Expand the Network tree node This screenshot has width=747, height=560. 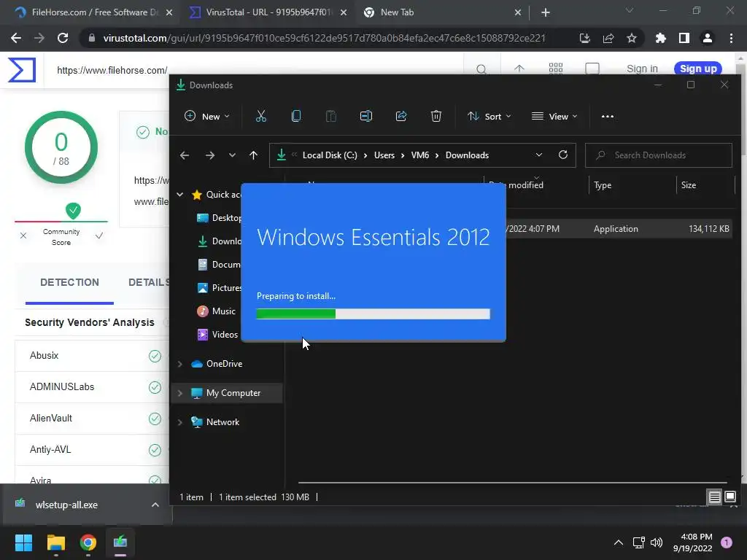pos(180,422)
